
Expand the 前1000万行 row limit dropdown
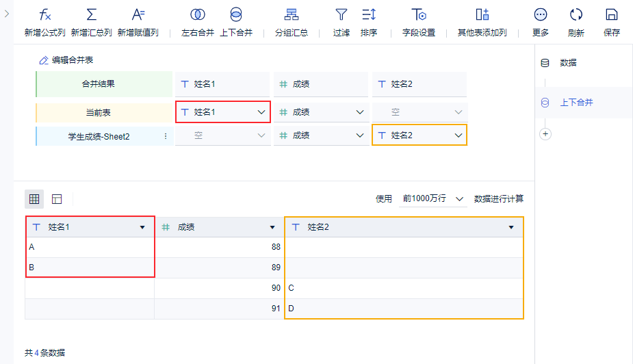click(x=459, y=199)
